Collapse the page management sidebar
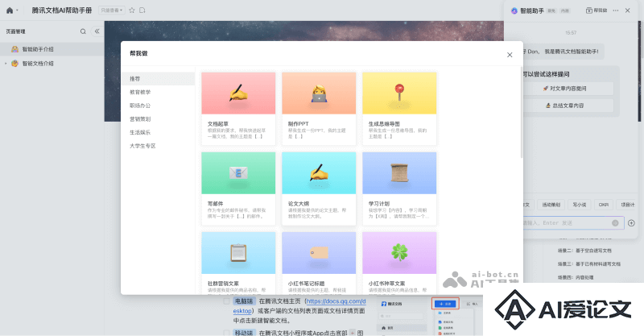The height and width of the screenshot is (336, 644). [97, 31]
